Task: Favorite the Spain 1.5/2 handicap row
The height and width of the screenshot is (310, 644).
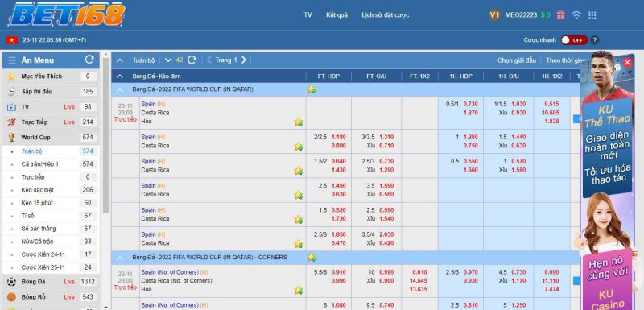Action: [299, 171]
